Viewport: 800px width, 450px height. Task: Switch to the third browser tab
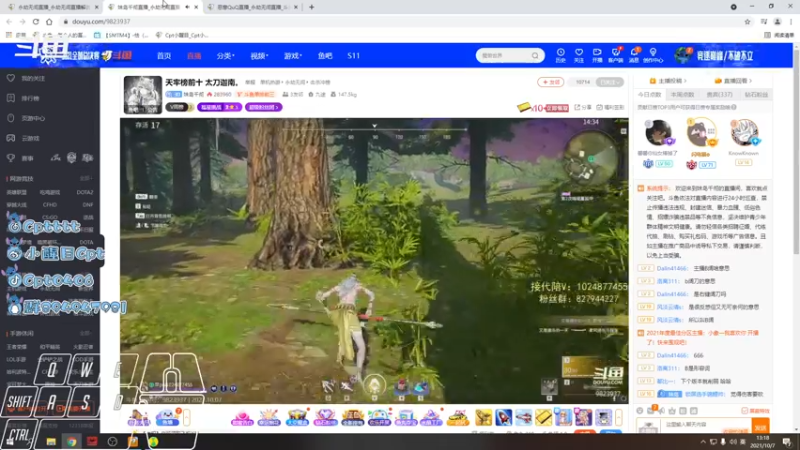pyautogui.click(x=254, y=7)
